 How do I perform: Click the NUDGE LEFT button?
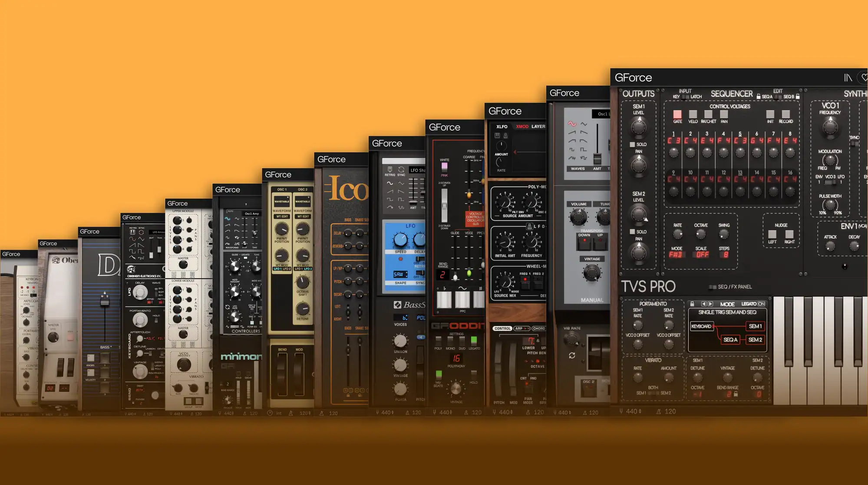pos(772,234)
